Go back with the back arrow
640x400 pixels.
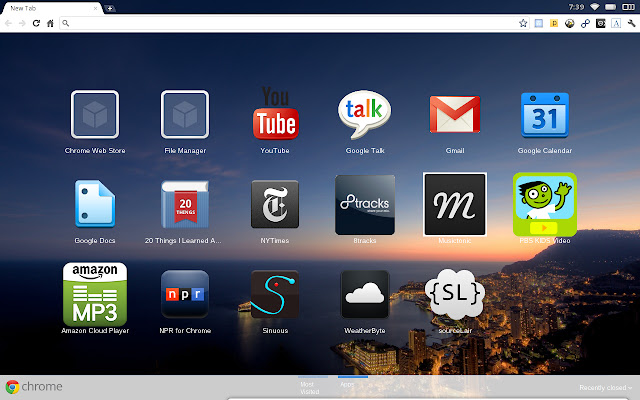coord(8,23)
